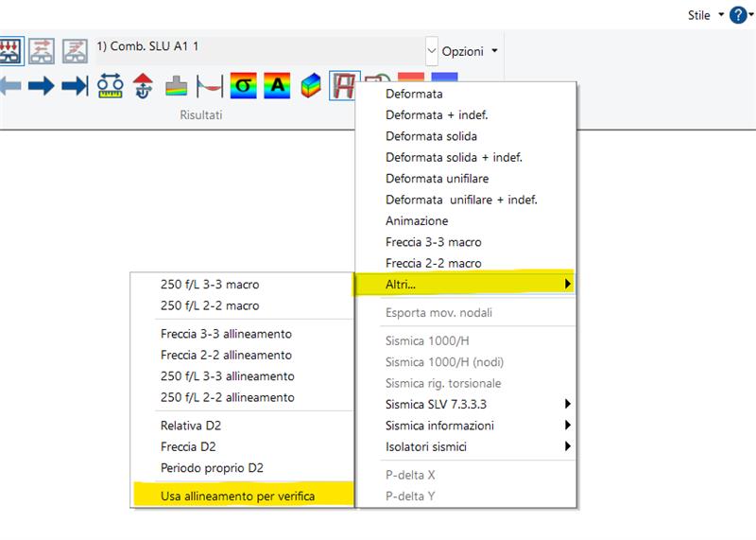
Task: Choose Freccia D2
Action: [x=242, y=446]
